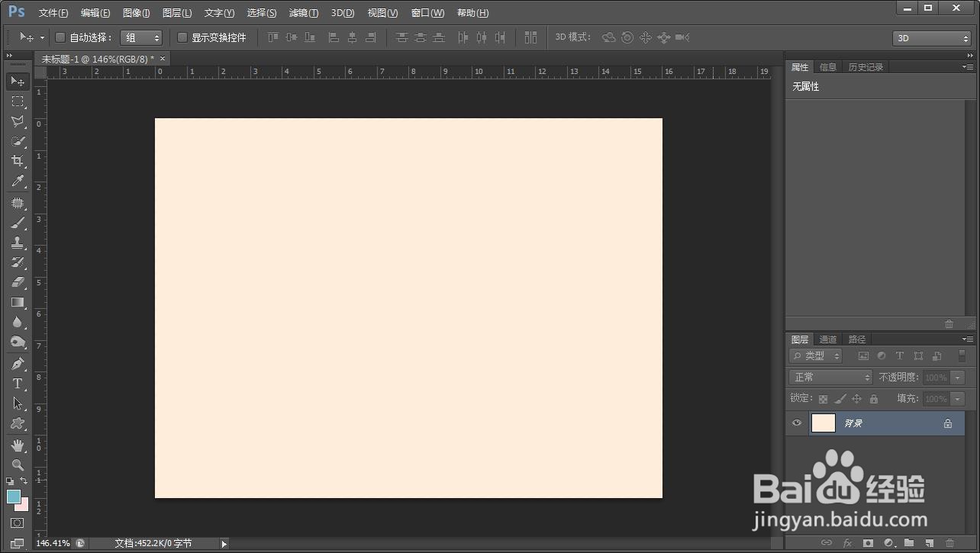Image resolution: width=980 pixels, height=553 pixels.
Task: Add a layer style with fx icon
Action: [x=847, y=543]
